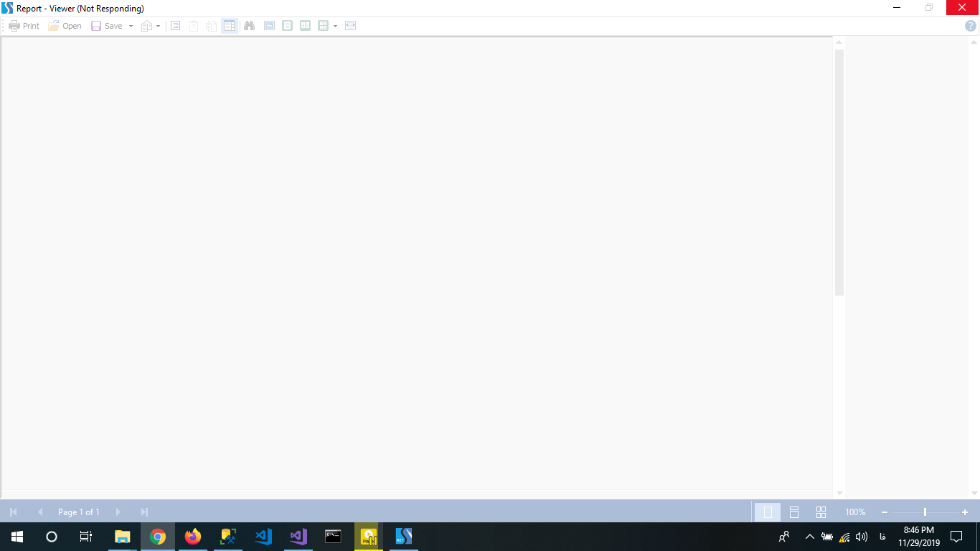Switch to Google Chrome in taskbar

click(x=158, y=537)
